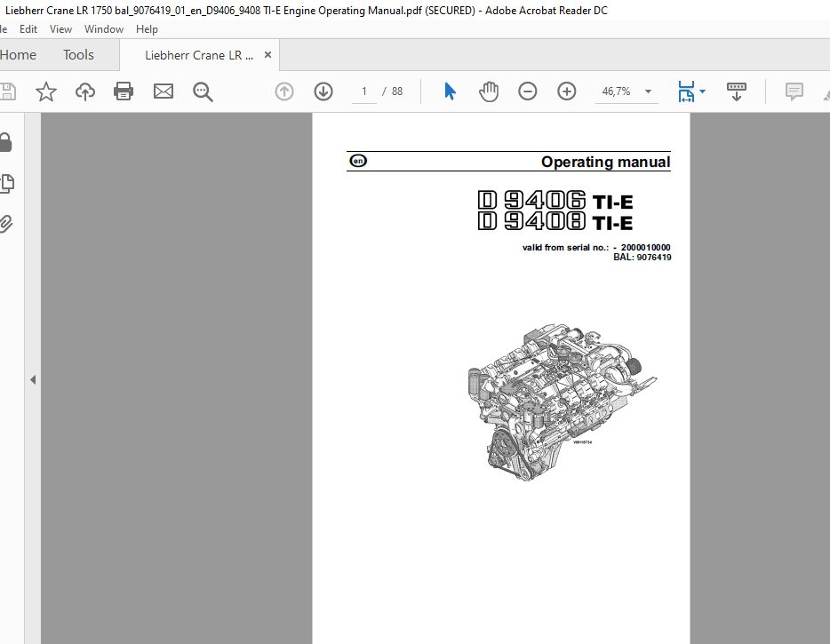Send file by email envelope icon
The width and height of the screenshot is (830, 644).
(163, 91)
